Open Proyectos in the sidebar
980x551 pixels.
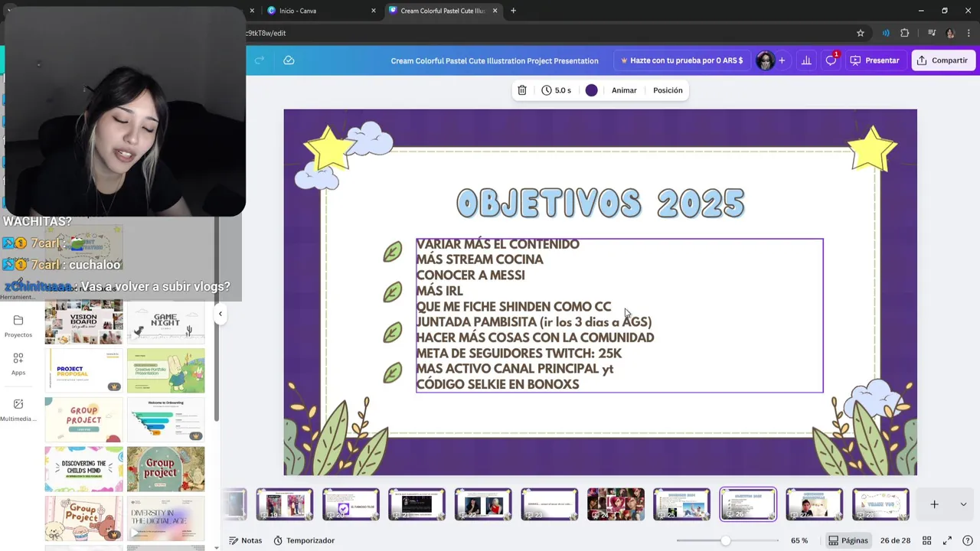pyautogui.click(x=18, y=326)
